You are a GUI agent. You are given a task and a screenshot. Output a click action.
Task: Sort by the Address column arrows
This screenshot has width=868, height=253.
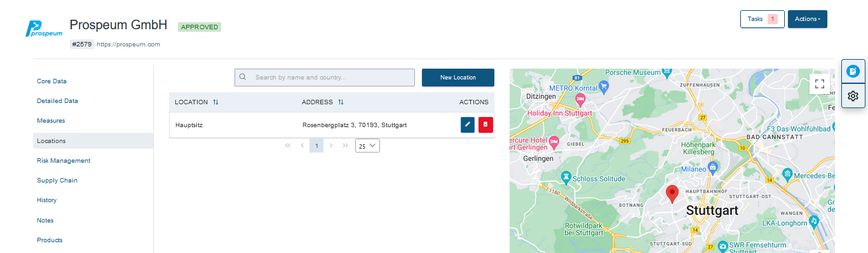coord(341,102)
